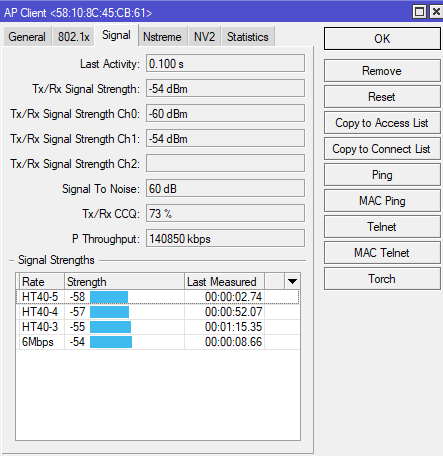Go to the NV2 tab
This screenshot has height=456, width=443.
[204, 37]
